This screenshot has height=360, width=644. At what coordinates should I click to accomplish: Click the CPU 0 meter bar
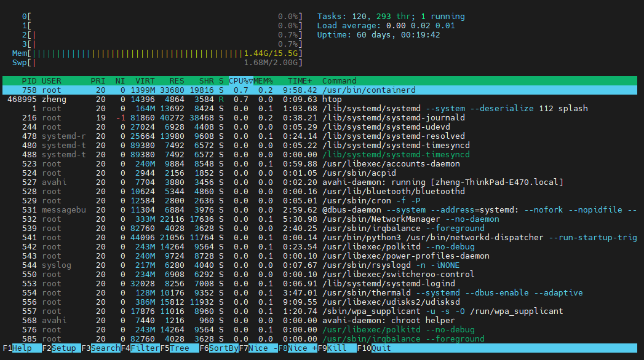(162, 17)
